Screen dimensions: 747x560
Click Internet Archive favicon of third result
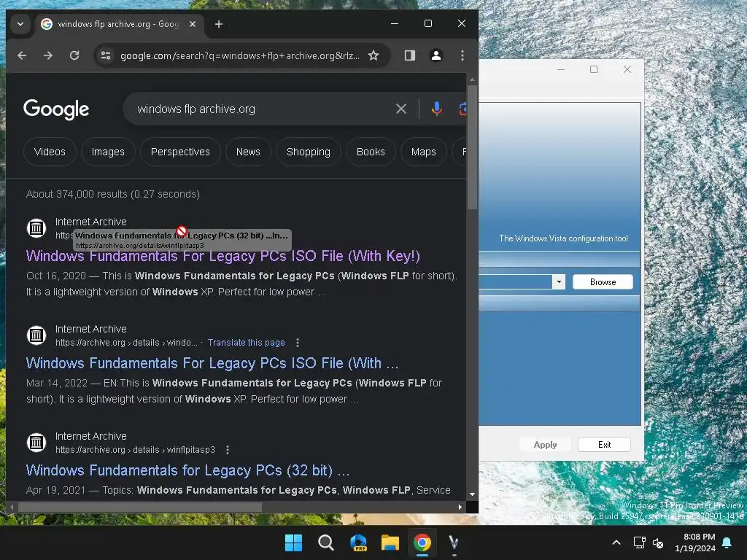36,443
